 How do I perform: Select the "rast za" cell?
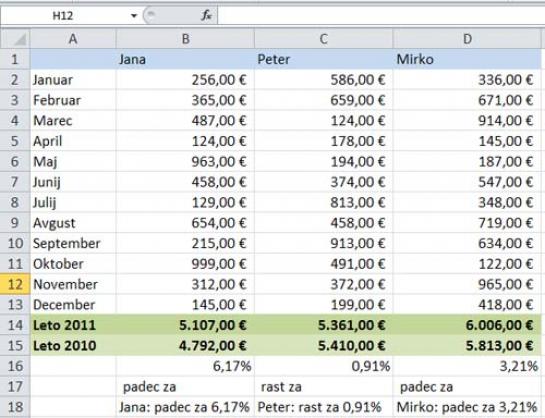click(324, 387)
